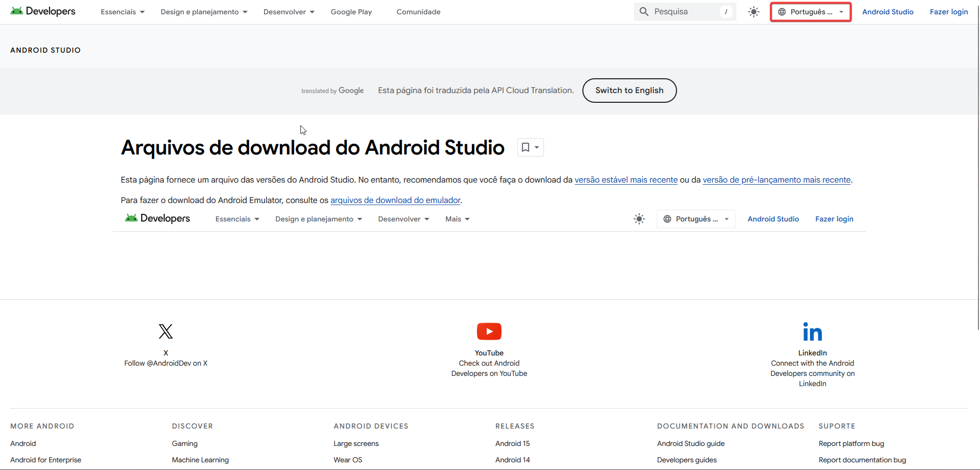Click the search magnifier icon
Image resolution: width=980 pixels, height=470 pixels.
pos(644,12)
